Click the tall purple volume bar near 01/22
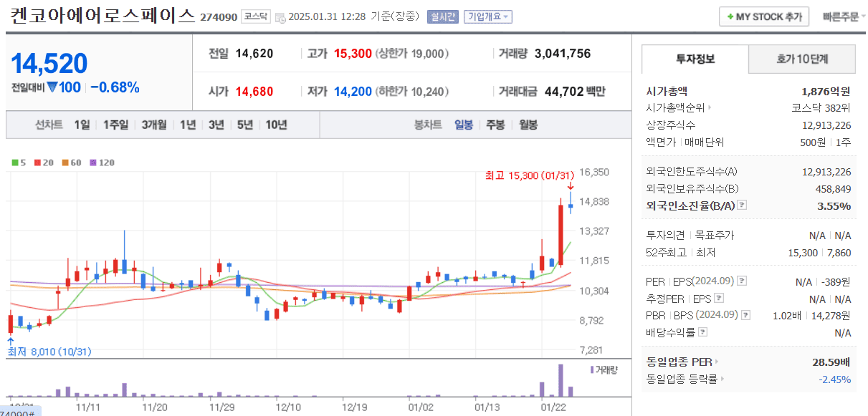The height and width of the screenshot is (416, 868). (x=561, y=380)
